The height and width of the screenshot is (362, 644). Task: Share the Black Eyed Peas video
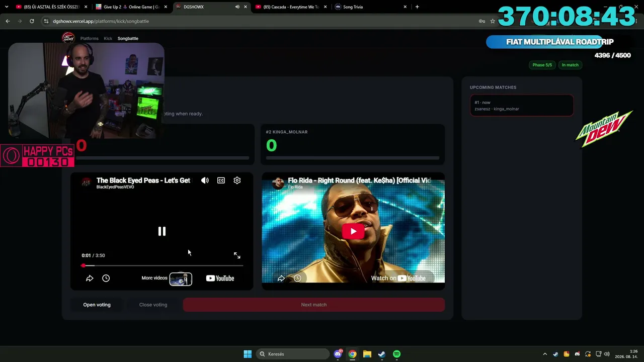90,278
